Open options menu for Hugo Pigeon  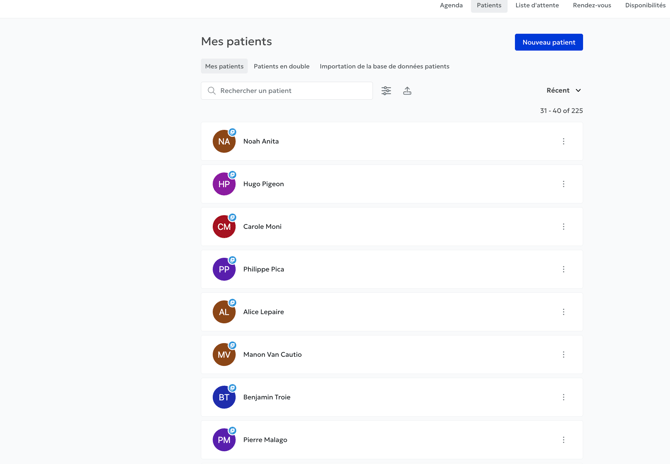tap(563, 184)
